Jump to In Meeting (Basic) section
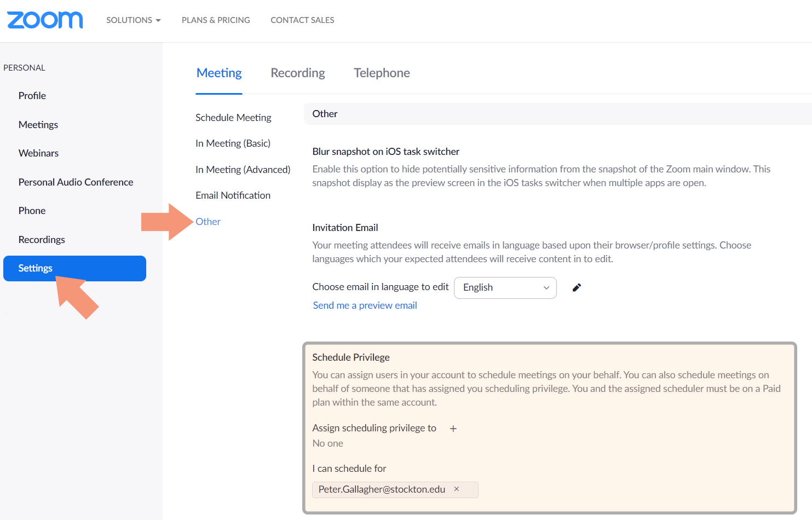This screenshot has height=520, width=812. click(x=233, y=143)
